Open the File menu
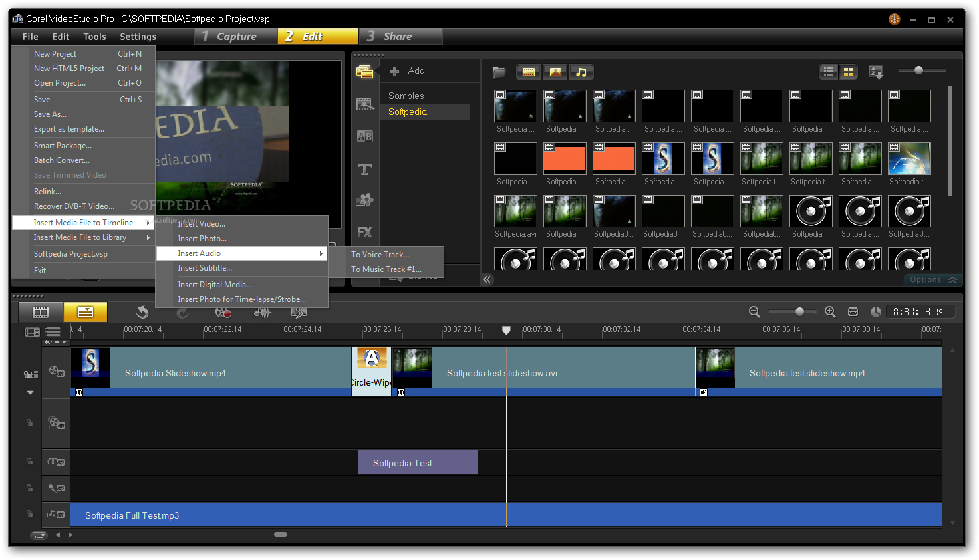The height and width of the screenshot is (560, 979). coord(31,37)
